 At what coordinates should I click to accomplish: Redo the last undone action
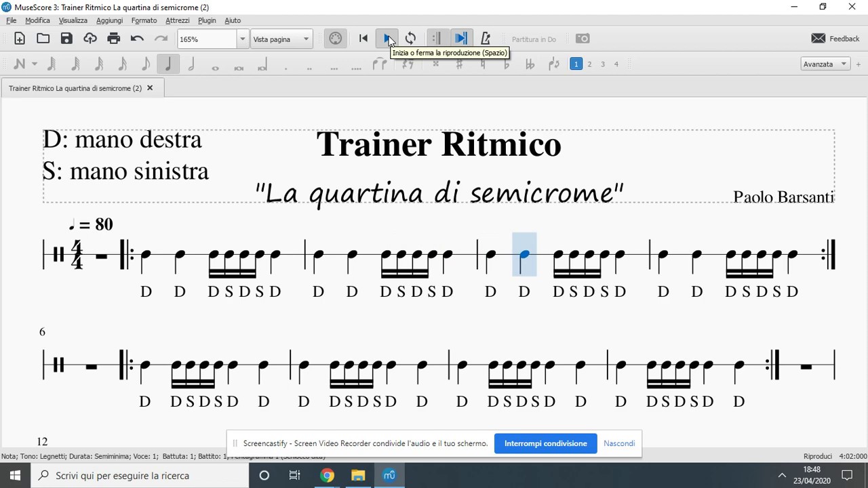pos(161,39)
